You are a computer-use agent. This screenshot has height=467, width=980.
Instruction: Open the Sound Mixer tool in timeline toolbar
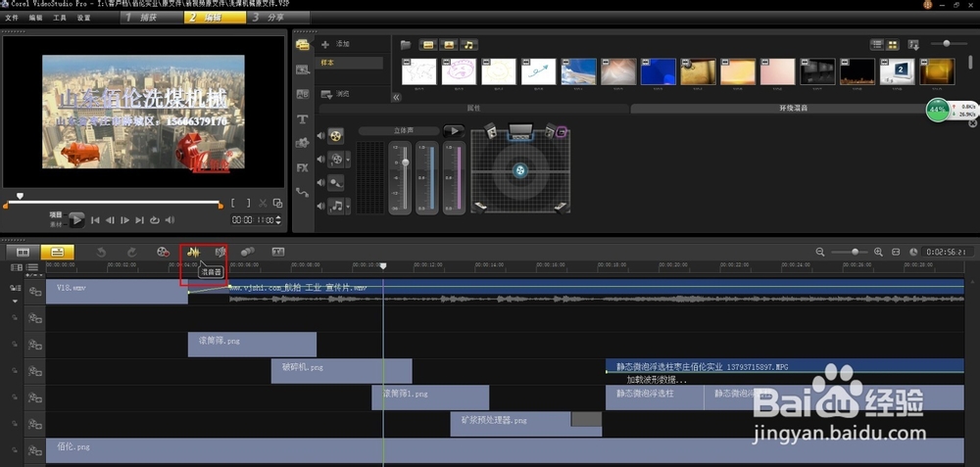[193, 252]
